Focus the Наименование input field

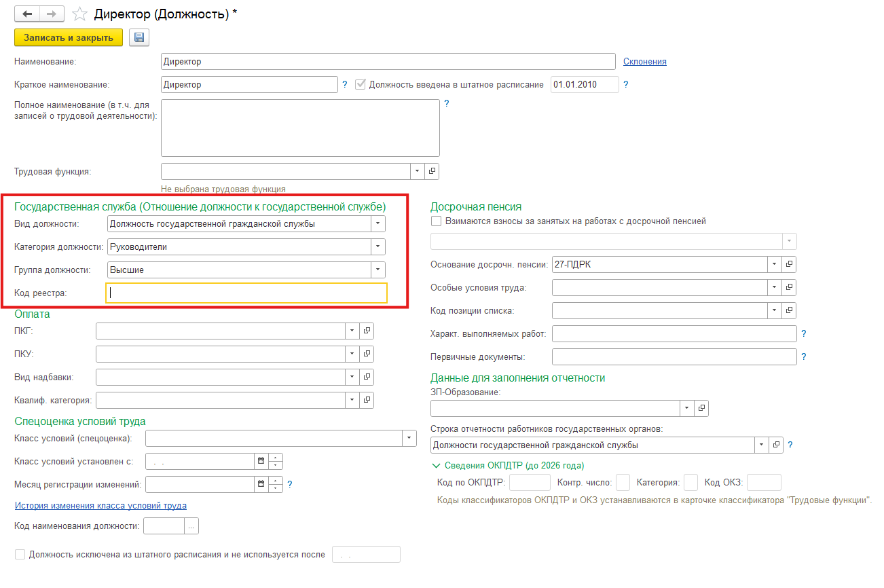388,62
